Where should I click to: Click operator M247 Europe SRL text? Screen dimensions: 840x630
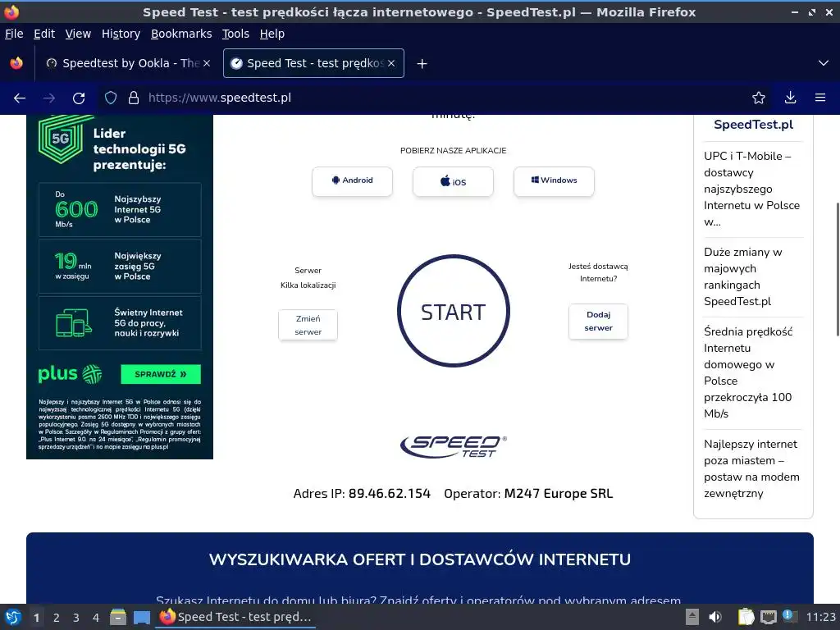(x=558, y=493)
